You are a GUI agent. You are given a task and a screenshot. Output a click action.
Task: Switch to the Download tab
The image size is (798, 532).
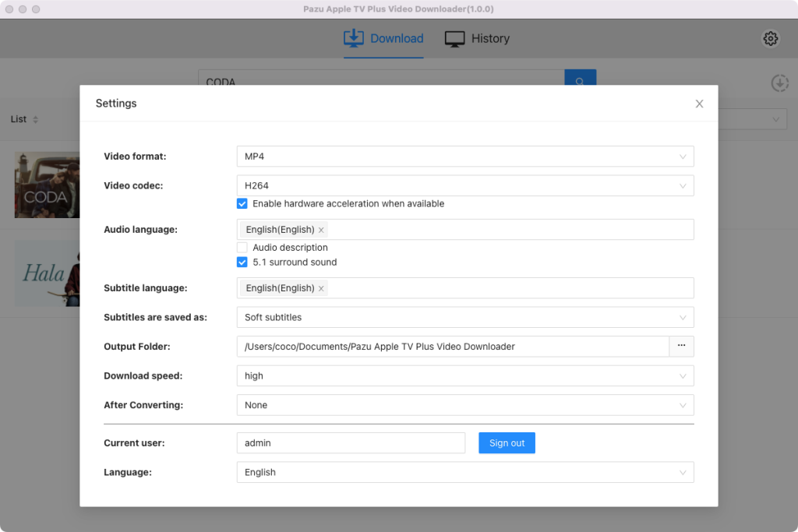pos(383,39)
